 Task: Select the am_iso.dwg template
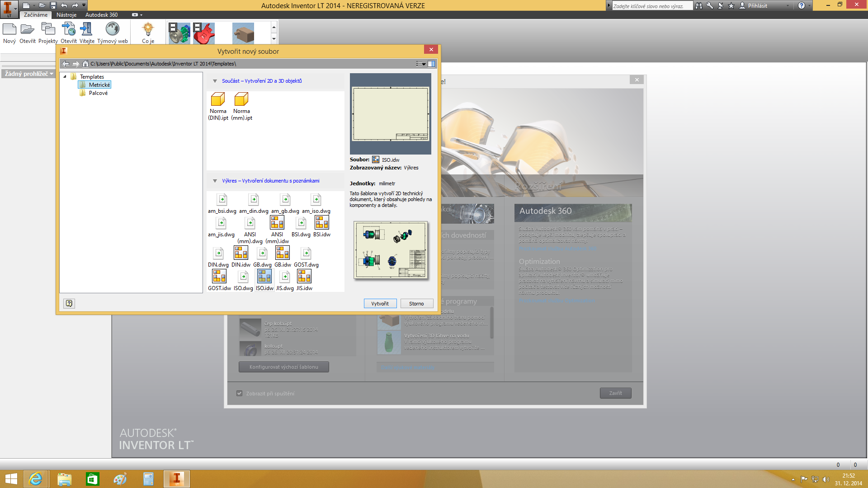click(316, 204)
